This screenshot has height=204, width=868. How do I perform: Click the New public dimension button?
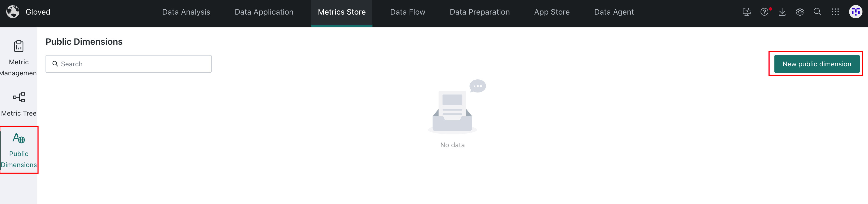click(816, 64)
